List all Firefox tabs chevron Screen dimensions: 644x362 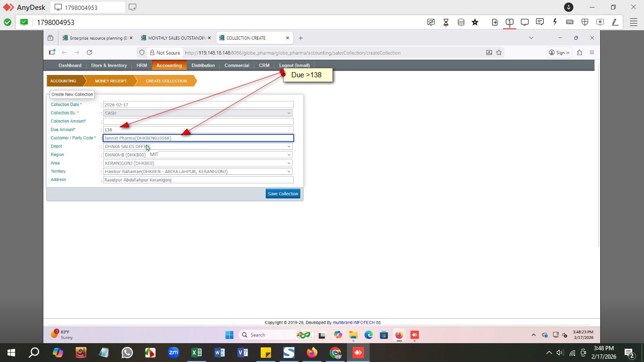pyautogui.click(x=531, y=38)
